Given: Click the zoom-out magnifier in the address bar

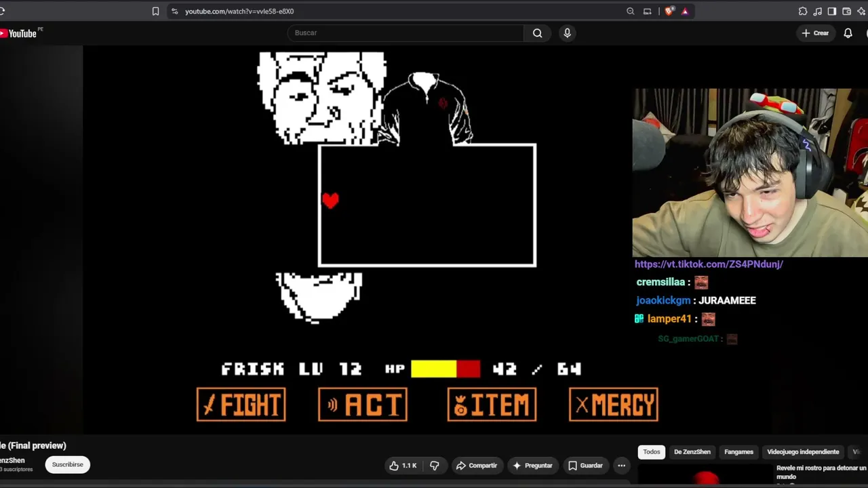Looking at the screenshot, I should click(631, 12).
